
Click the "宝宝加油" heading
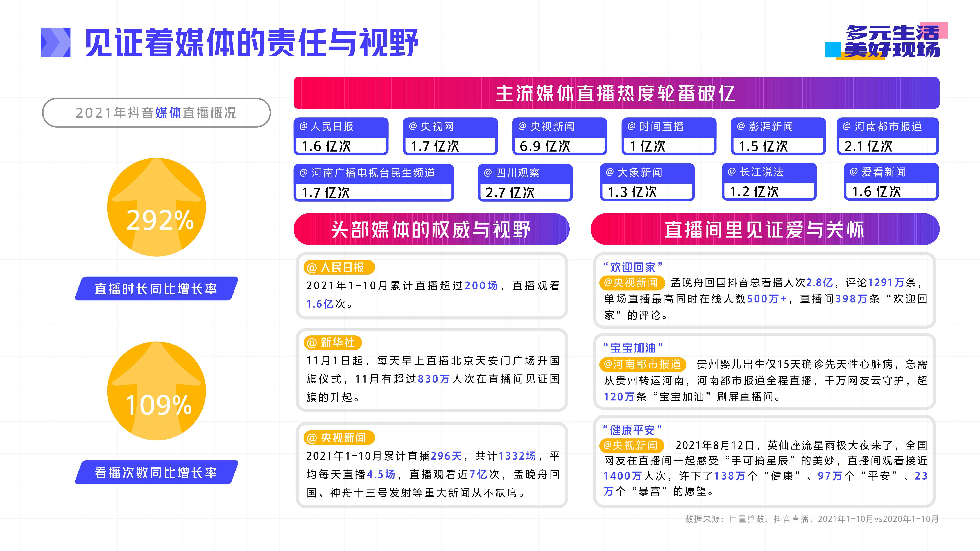click(633, 347)
